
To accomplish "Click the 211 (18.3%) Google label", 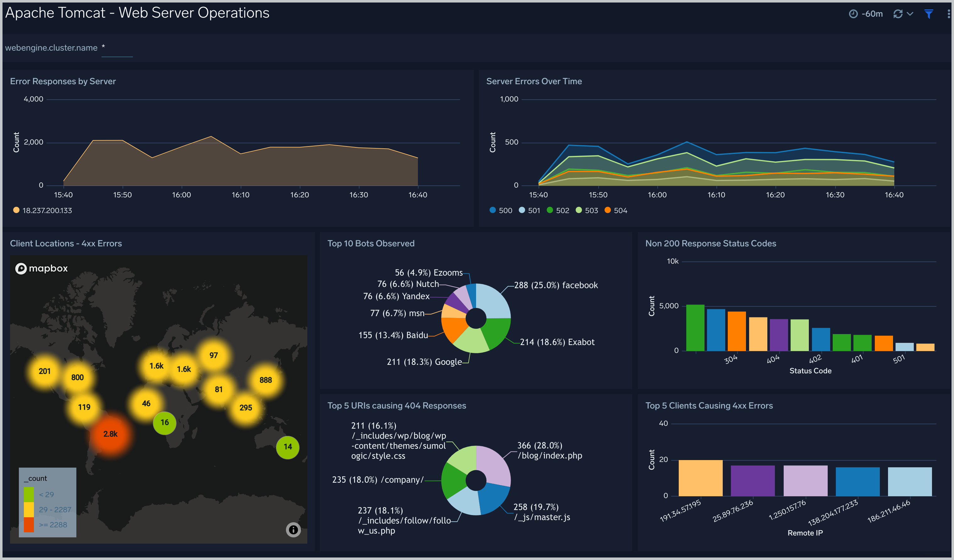I will [424, 362].
